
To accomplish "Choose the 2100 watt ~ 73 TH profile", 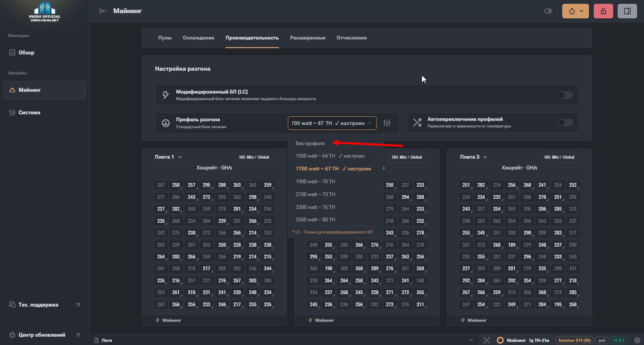I will [x=335, y=194].
